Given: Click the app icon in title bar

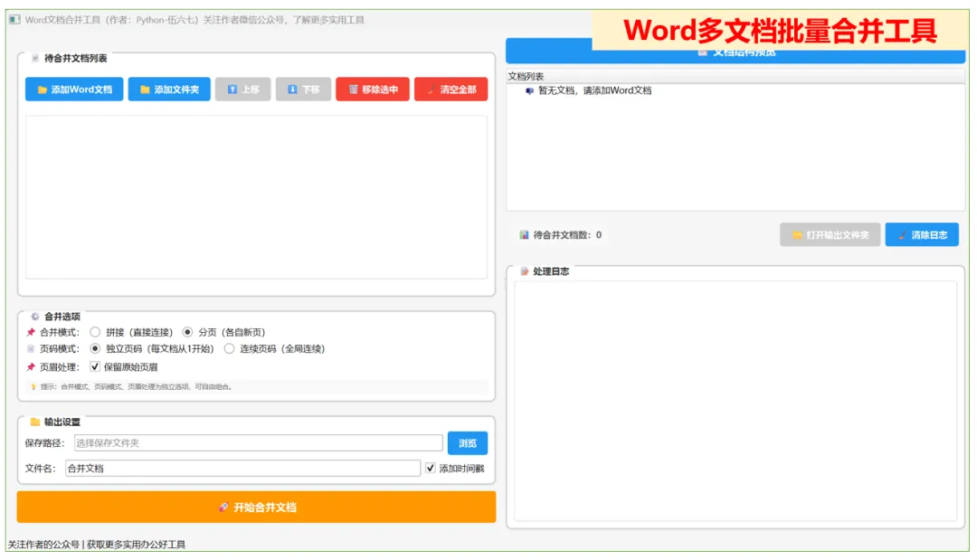Looking at the screenshot, I should click(x=14, y=19).
